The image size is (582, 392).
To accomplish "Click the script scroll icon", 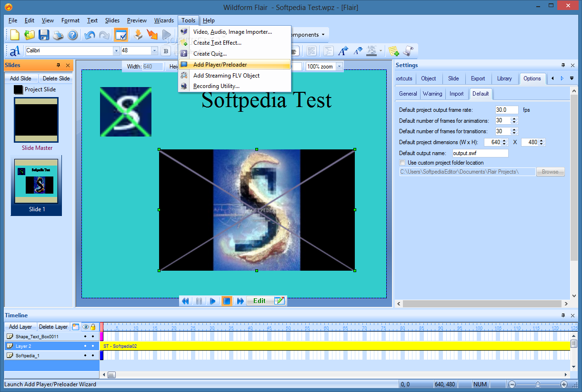I will coord(408,50).
